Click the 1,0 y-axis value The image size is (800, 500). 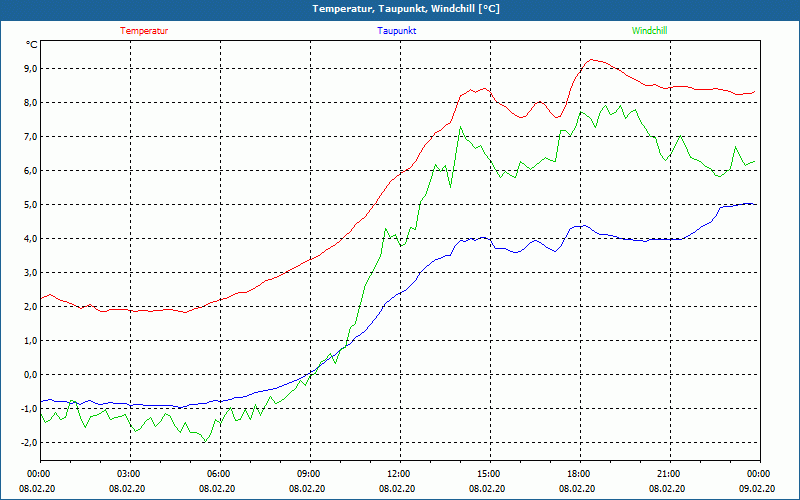[31, 340]
